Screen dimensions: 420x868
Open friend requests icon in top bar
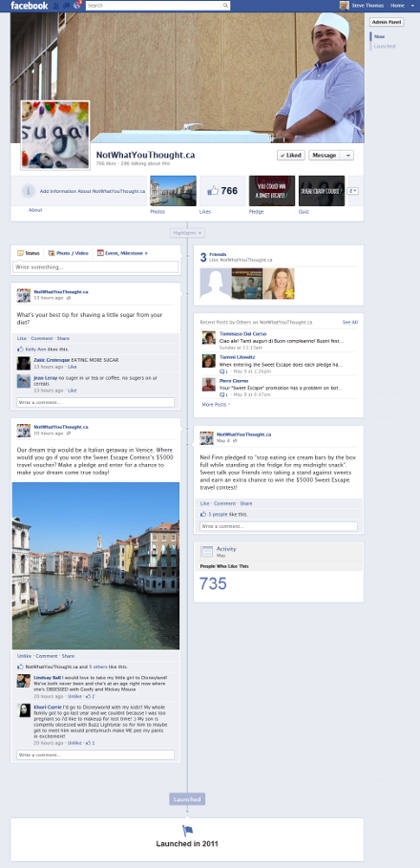coord(57,6)
